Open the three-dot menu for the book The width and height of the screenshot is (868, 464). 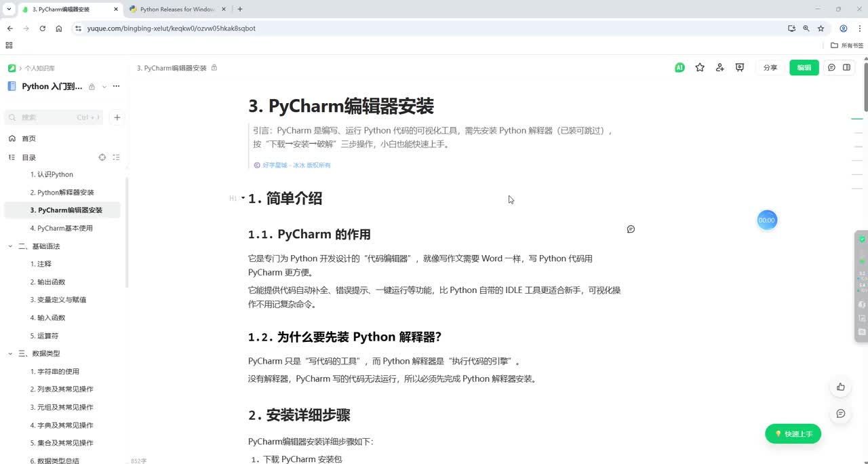pyautogui.click(x=116, y=86)
